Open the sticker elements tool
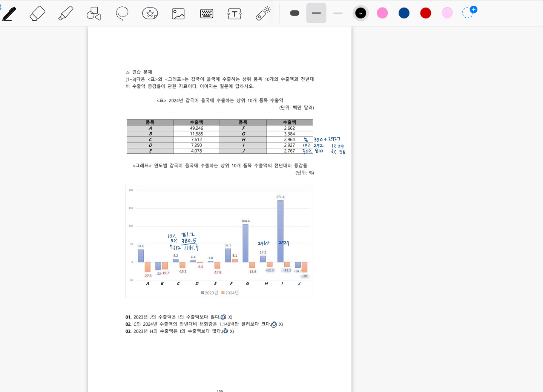 pos(150,14)
